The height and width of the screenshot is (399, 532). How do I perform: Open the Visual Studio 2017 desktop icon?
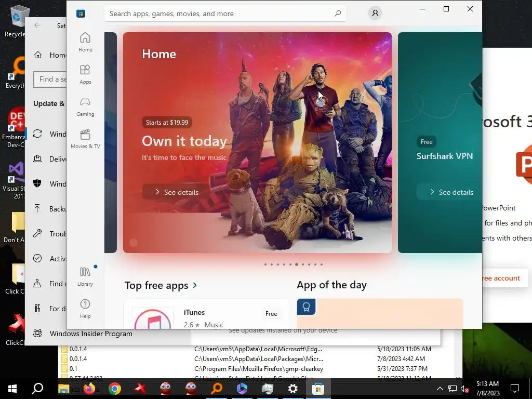coord(14,180)
